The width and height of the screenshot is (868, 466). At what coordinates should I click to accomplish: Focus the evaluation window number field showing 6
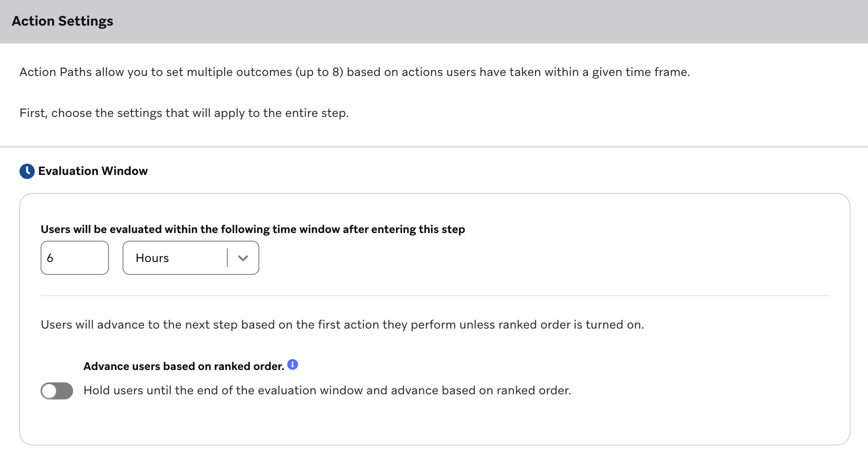pos(75,258)
